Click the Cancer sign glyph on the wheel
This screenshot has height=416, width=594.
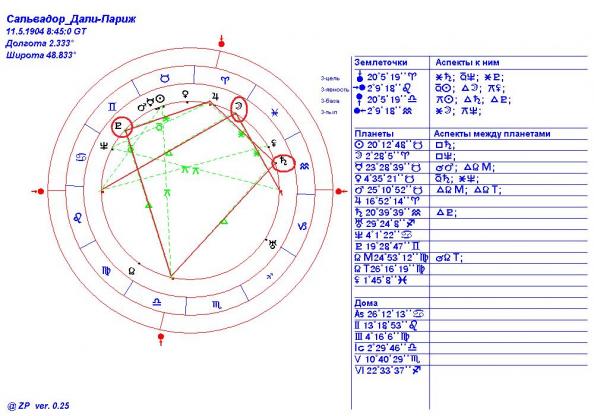tap(82, 156)
